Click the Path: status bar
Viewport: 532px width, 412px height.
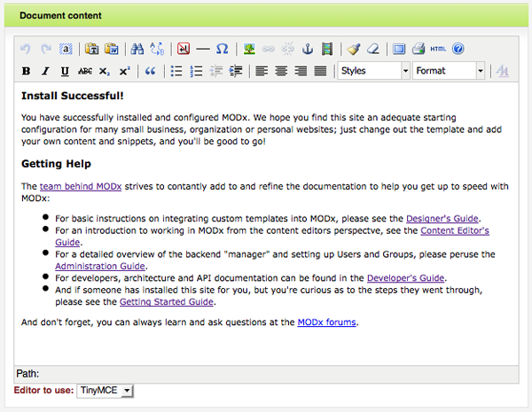[x=266, y=374]
